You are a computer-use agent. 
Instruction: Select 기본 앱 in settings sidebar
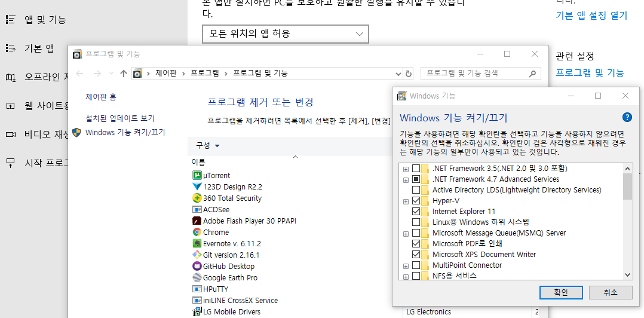39,48
